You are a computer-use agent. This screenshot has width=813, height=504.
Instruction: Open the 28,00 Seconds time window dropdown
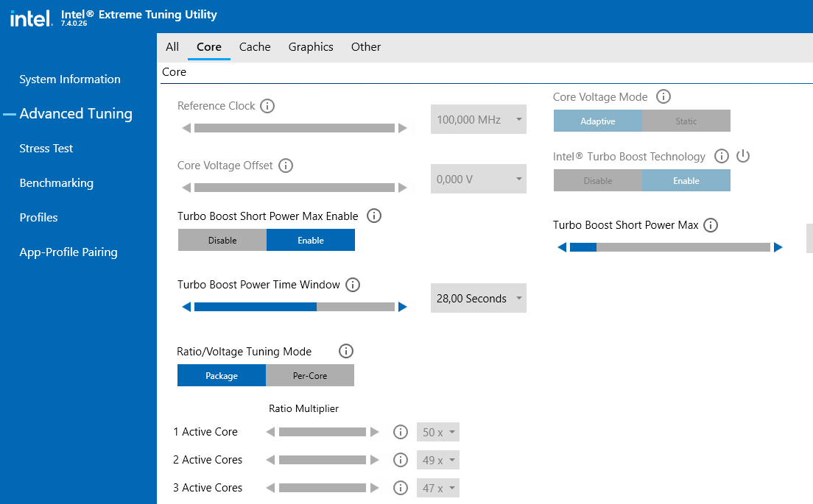[x=479, y=299]
